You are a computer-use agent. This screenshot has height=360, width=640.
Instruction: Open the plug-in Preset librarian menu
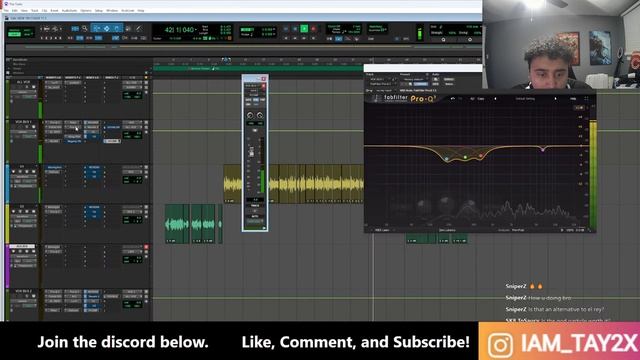tap(414, 79)
